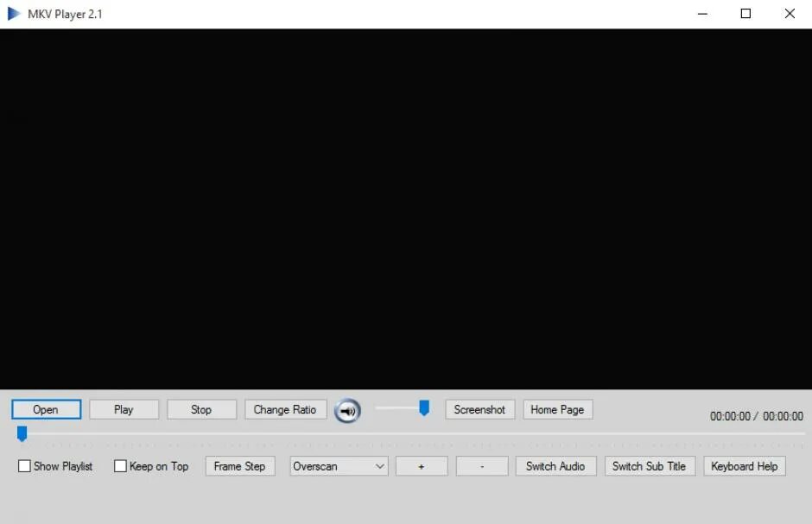Click the Switch Audio button
The width and height of the screenshot is (812, 524).
click(x=555, y=466)
